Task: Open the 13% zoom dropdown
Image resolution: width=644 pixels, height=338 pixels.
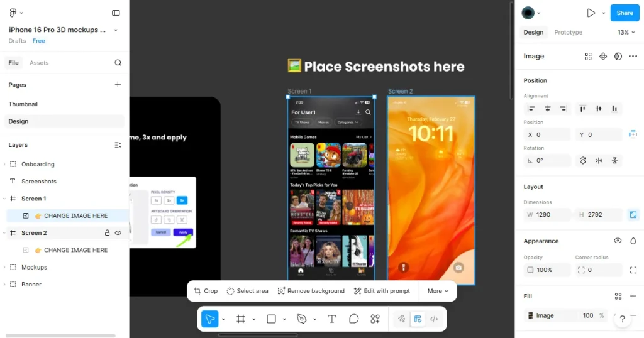Action: (626, 33)
